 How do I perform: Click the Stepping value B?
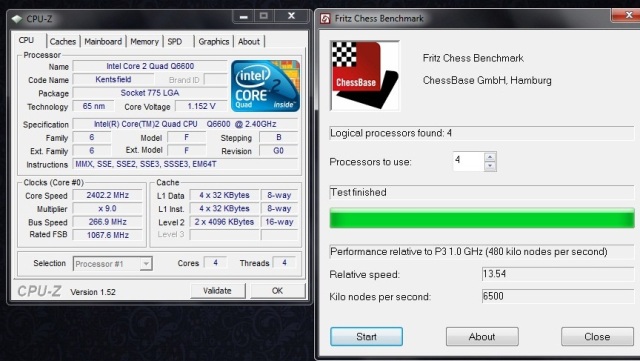pyautogui.click(x=278, y=137)
